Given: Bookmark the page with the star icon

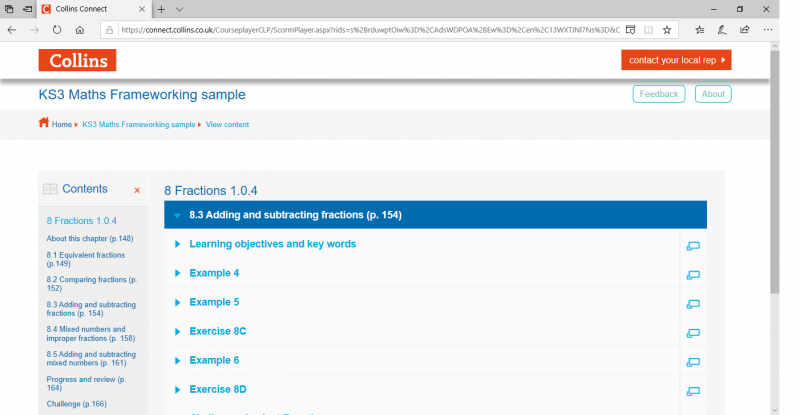Looking at the screenshot, I should pyautogui.click(x=667, y=30).
